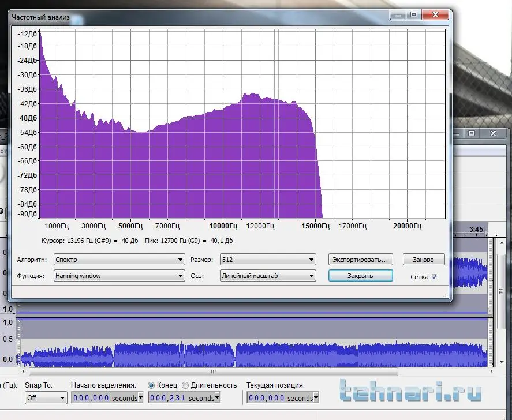Open the Ось dropdown showing Линейный масштаб
This screenshot has width=512, height=420.
(268, 276)
